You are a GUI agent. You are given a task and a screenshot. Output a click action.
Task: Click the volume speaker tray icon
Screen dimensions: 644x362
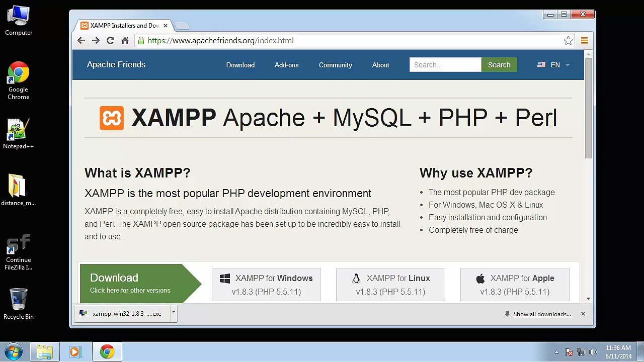pos(593,352)
